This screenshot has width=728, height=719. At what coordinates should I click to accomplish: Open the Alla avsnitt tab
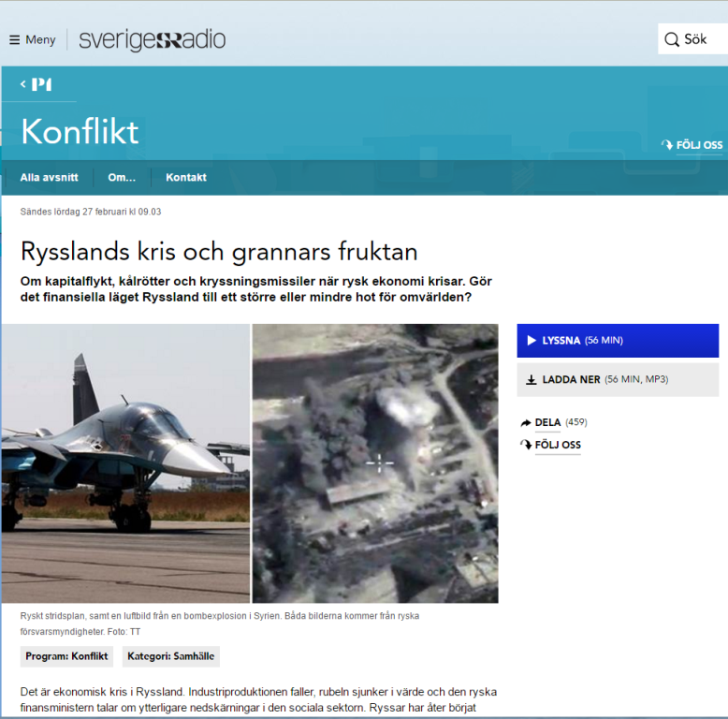tap(49, 177)
